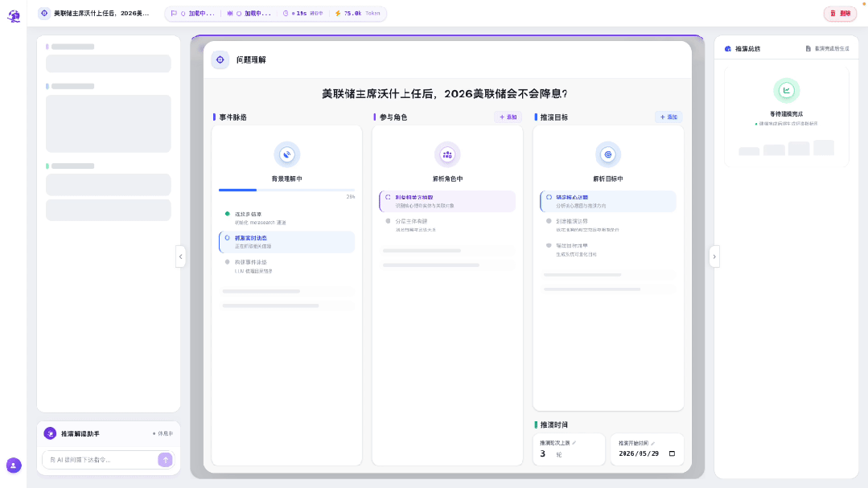The image size is (868, 488).
Task: Click the target icon above 解析目标中
Action: (x=608, y=154)
